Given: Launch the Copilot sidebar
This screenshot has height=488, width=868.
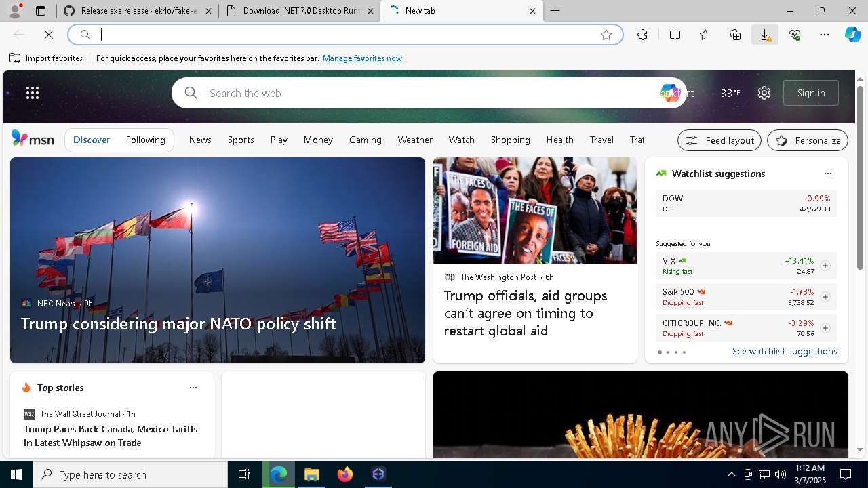Looking at the screenshot, I should (x=853, y=35).
